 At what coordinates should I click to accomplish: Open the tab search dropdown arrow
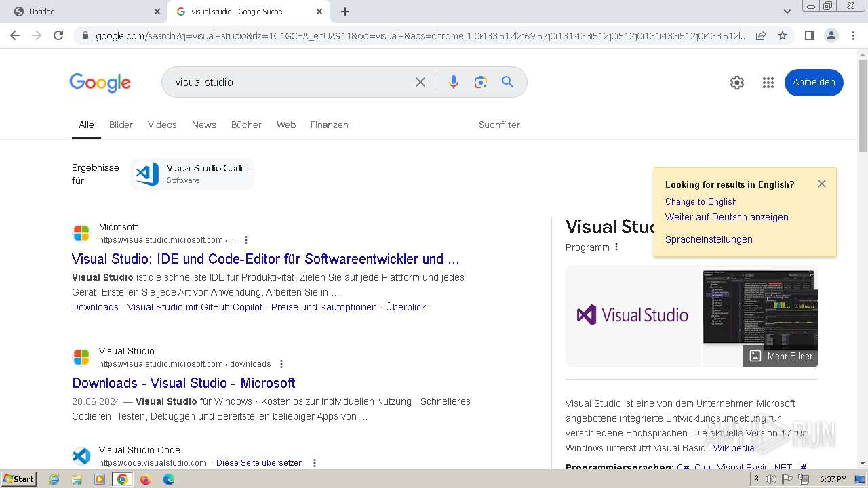(x=787, y=12)
